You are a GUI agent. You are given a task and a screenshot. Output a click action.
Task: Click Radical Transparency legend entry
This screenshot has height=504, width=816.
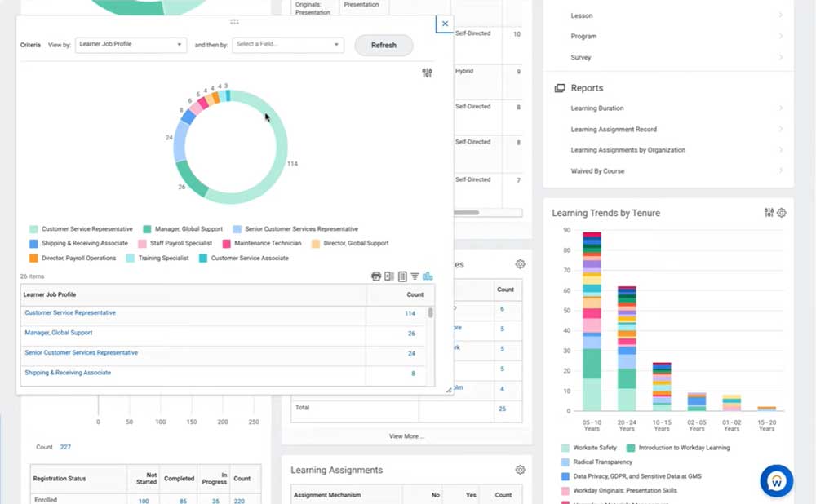pos(597,462)
